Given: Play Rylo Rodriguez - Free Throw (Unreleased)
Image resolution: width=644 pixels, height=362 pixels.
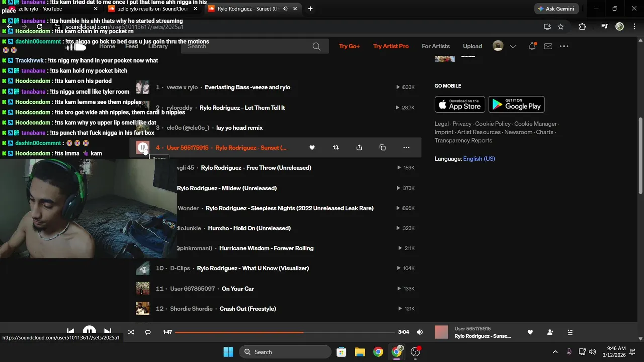Looking at the screenshot, I should [x=256, y=168].
